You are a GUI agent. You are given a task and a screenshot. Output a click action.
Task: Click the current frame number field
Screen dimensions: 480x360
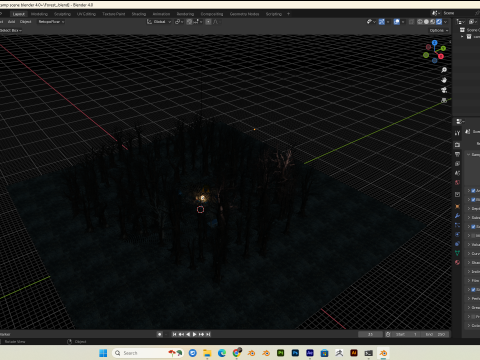click(370, 334)
